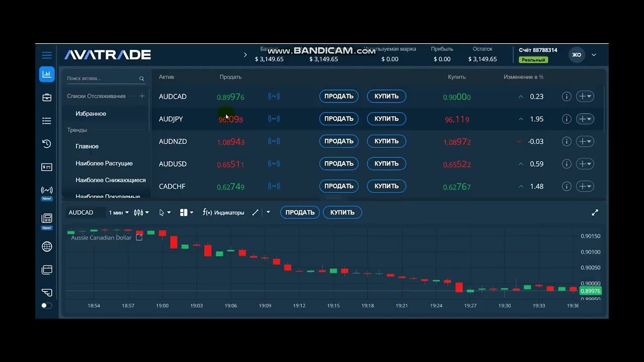Select Избранное watchlist
This screenshot has width=644, height=362.
coord(91,114)
